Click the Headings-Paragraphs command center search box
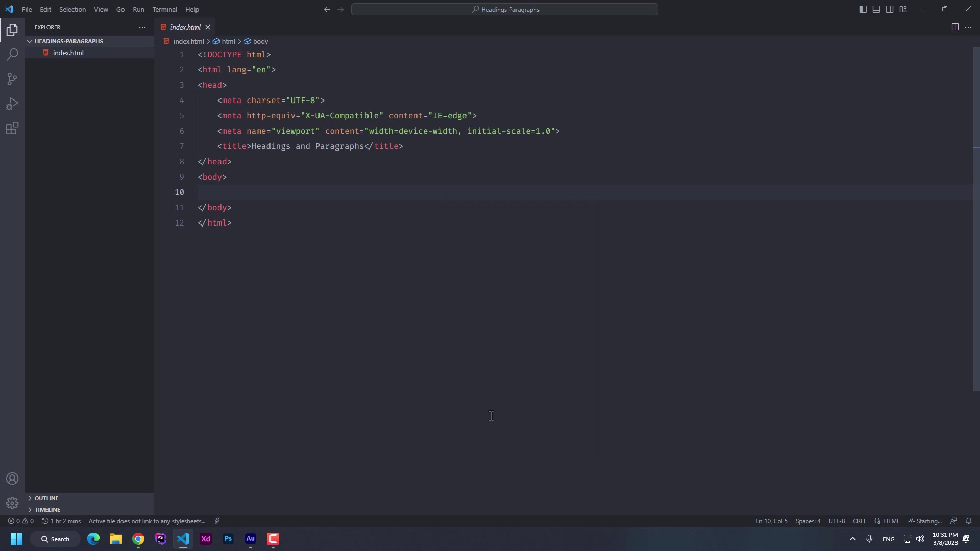 pos(504,9)
